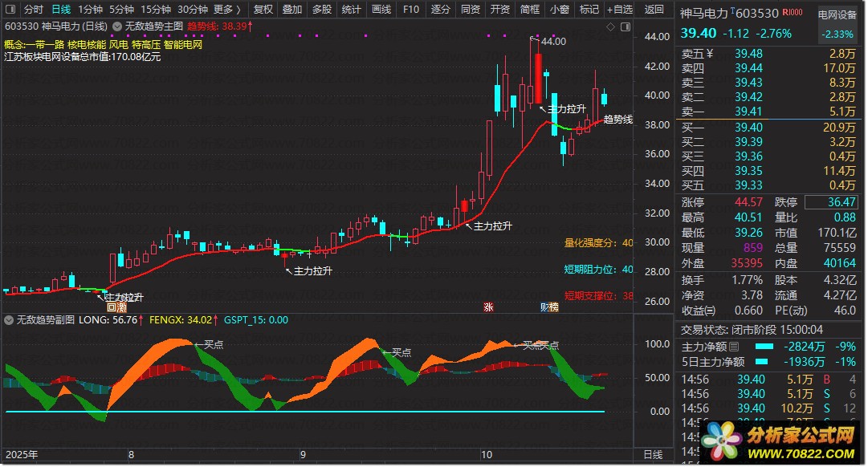Switch to the 30分钟 period
The image size is (868, 467).
coord(193,10)
